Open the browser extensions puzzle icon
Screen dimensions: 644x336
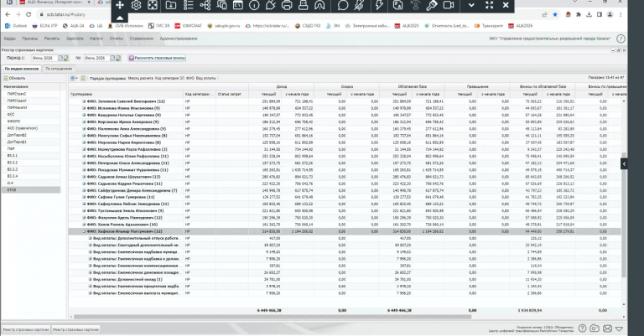(x=579, y=14)
